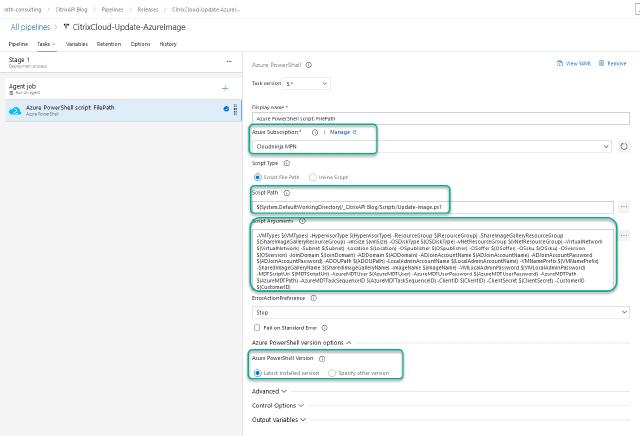640x436 pixels.
Task: Open Script Arguments ellipsis editor
Action: tap(623, 236)
